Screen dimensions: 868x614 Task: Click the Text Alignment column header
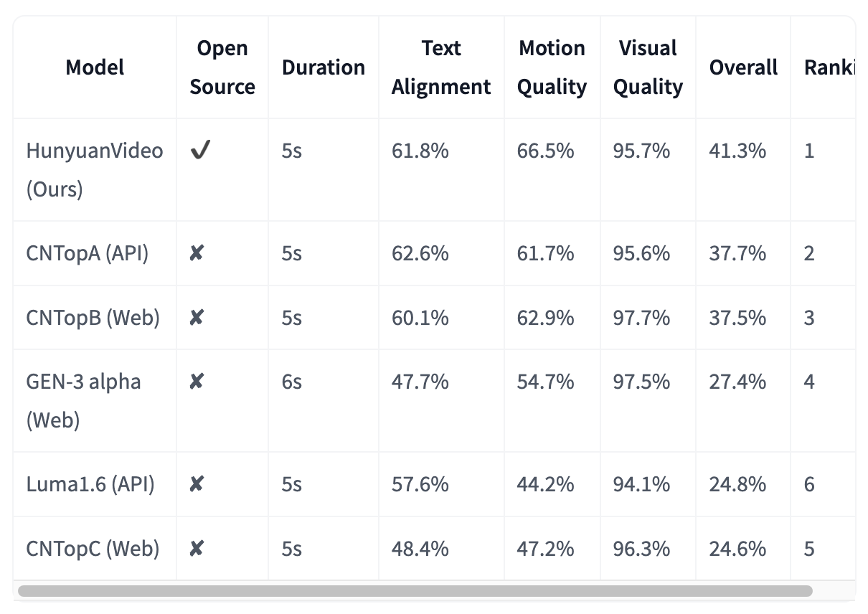pos(441,67)
